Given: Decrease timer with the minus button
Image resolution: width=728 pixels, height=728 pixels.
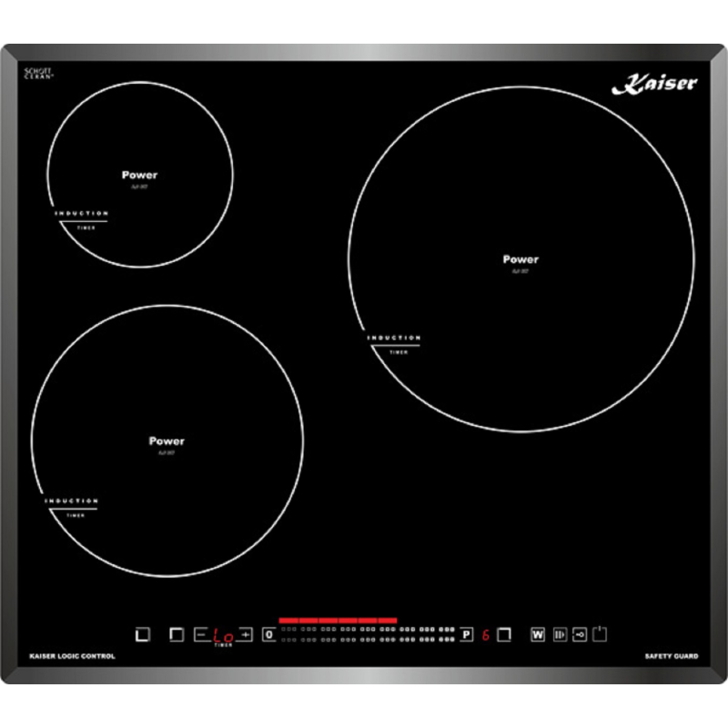Looking at the screenshot, I should [x=201, y=634].
